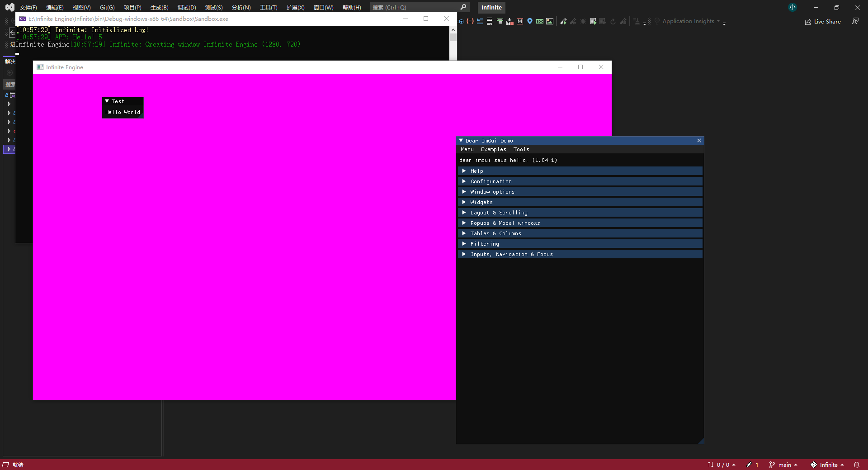Expand the Help header
Screen dimensions: 868x470
point(580,171)
